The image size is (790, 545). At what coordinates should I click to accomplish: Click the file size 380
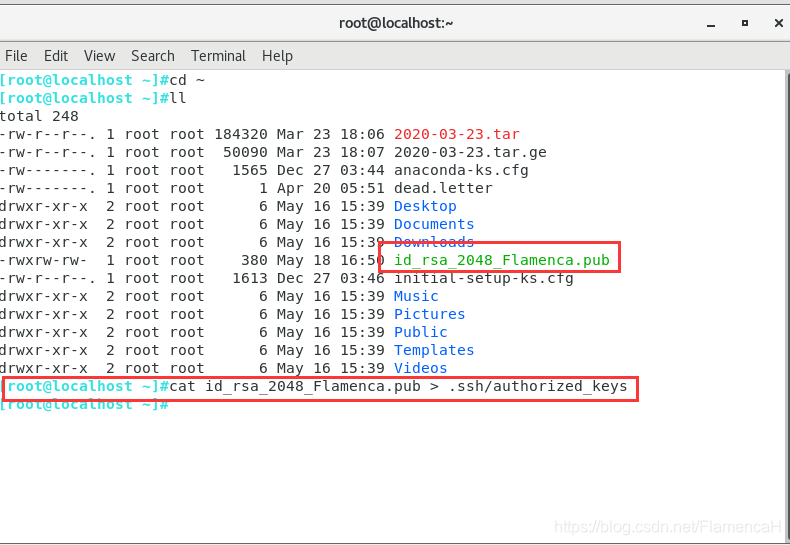click(254, 260)
